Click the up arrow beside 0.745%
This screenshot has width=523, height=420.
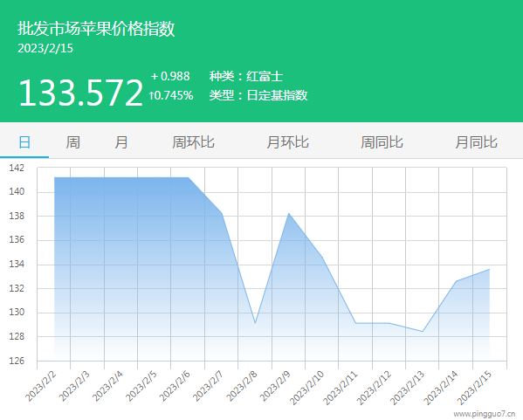tap(151, 96)
